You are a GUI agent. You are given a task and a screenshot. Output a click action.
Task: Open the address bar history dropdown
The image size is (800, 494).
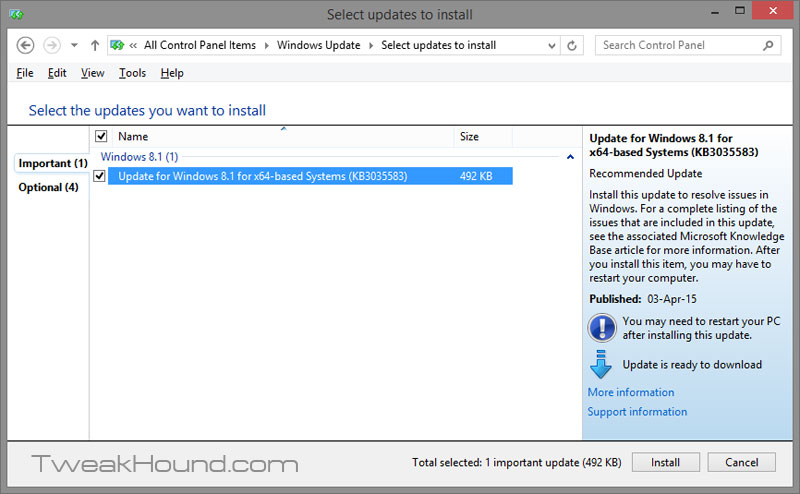pyautogui.click(x=552, y=45)
